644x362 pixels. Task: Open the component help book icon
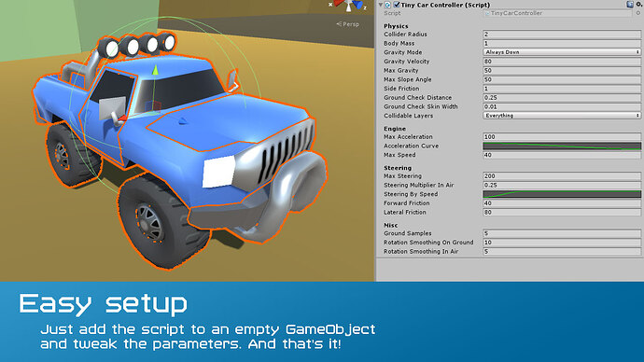pyautogui.click(x=630, y=4)
